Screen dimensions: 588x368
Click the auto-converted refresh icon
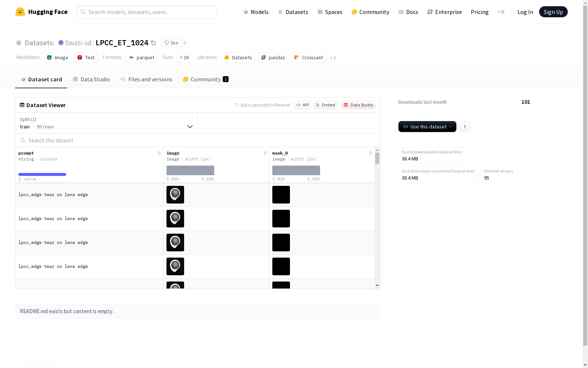tap(237, 105)
